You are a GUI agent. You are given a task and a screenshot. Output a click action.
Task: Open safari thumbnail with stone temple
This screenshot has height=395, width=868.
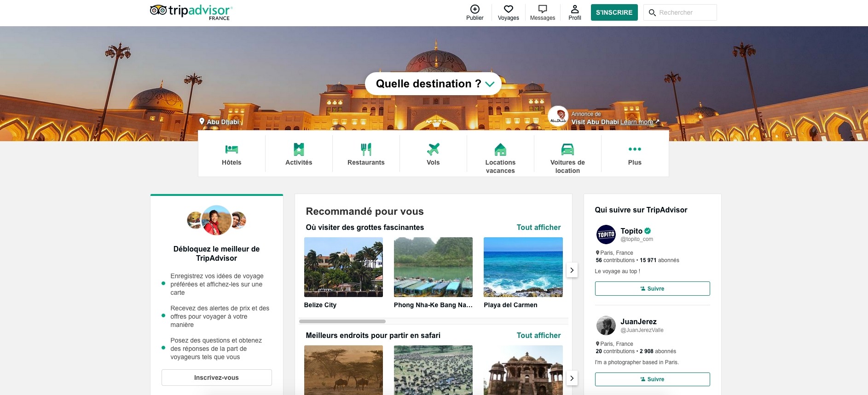[x=523, y=370]
